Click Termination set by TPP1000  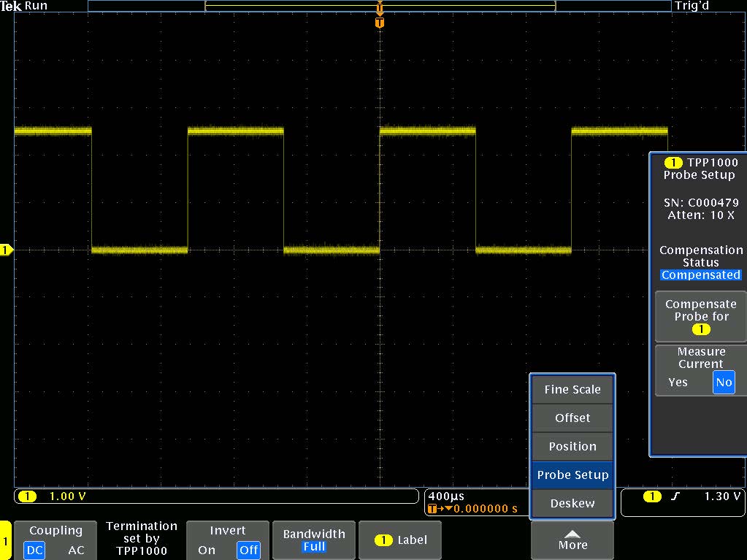point(141,540)
